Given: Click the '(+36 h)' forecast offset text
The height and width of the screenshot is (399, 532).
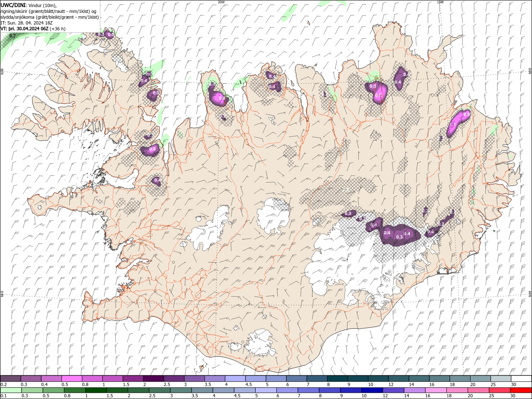Looking at the screenshot, I should point(57,29).
